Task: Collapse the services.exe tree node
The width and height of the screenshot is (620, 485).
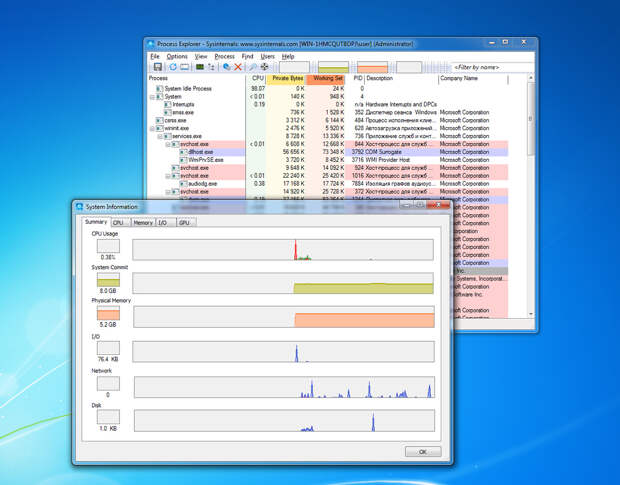Action: pos(160,136)
